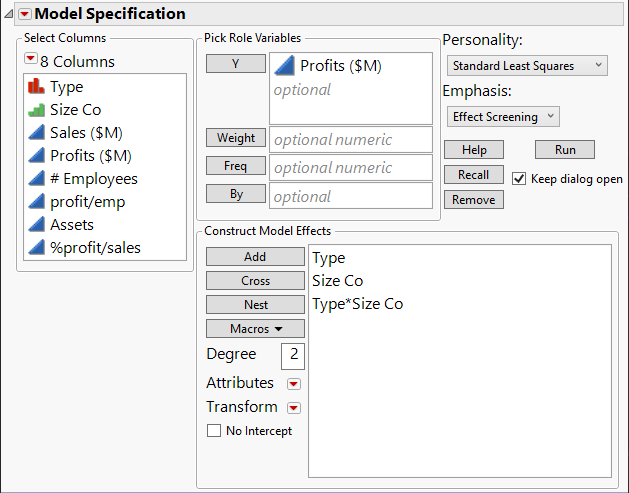Click the Cross button
Viewport: 629px width, 493px height.
point(255,281)
